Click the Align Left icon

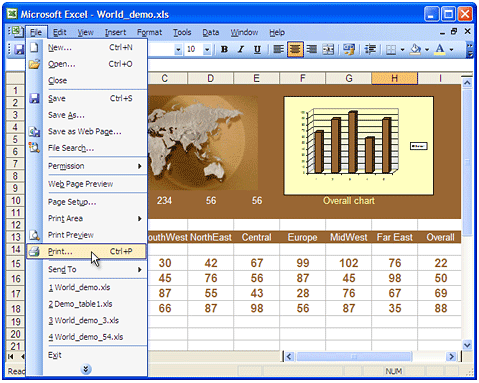[x=278, y=50]
